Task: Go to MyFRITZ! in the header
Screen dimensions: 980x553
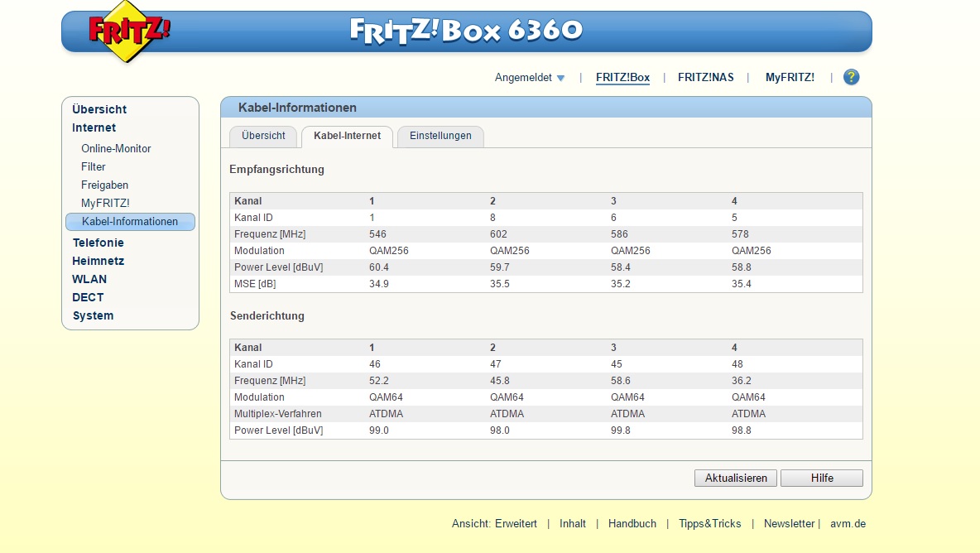Action: click(x=790, y=78)
